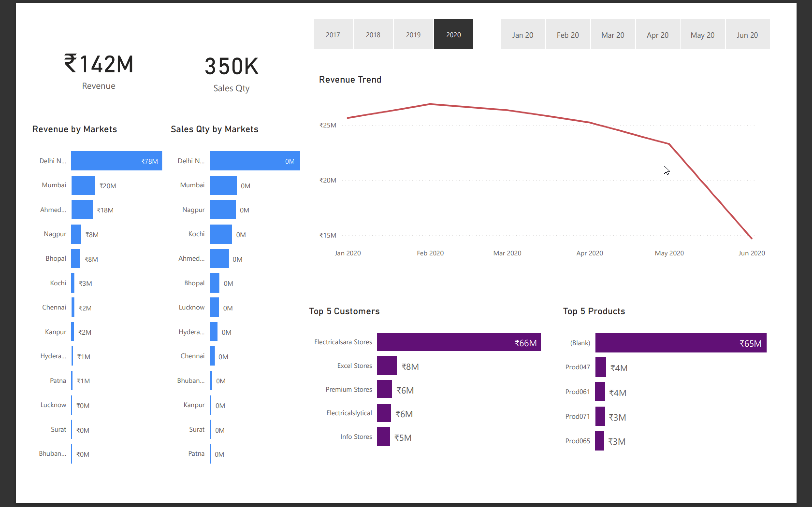Toggle the Jan 20 month filter

click(522, 34)
